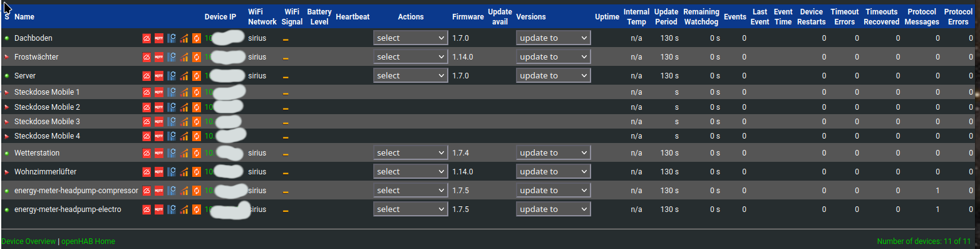Viewport: 980px width, 249px height.
Task: Click the MQTT icon in Frostwächter row
Action: pos(159,57)
